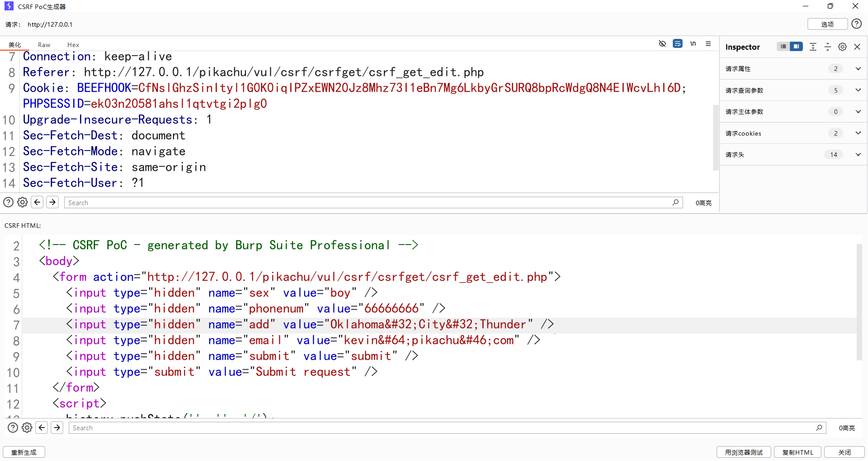
Task: Click the CSRF HTML vertical scrollbar
Action: click(x=859, y=302)
